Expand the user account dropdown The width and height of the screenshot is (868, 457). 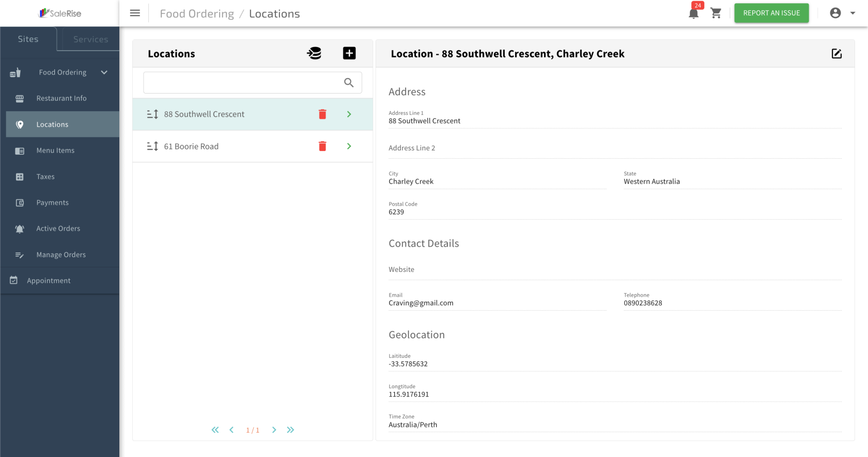pos(843,13)
